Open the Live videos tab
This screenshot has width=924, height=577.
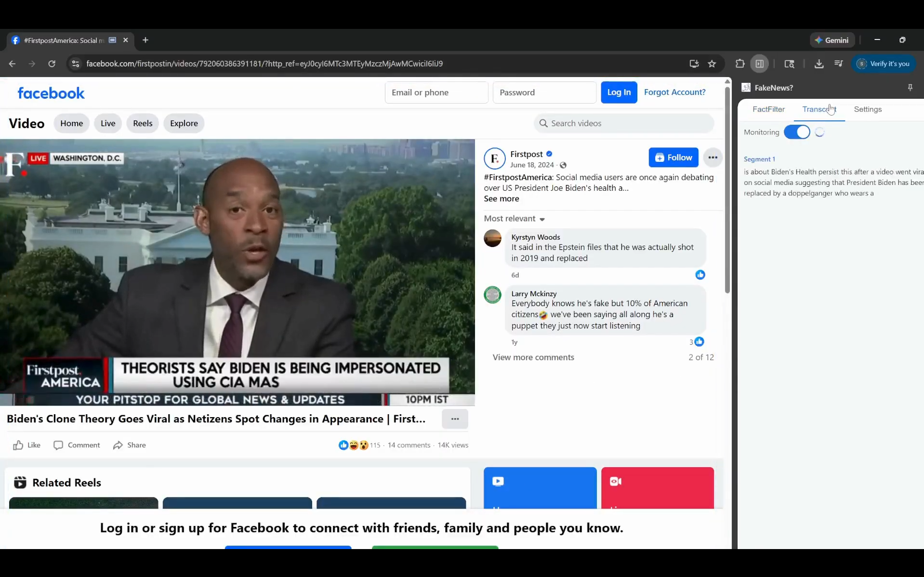pos(108,123)
